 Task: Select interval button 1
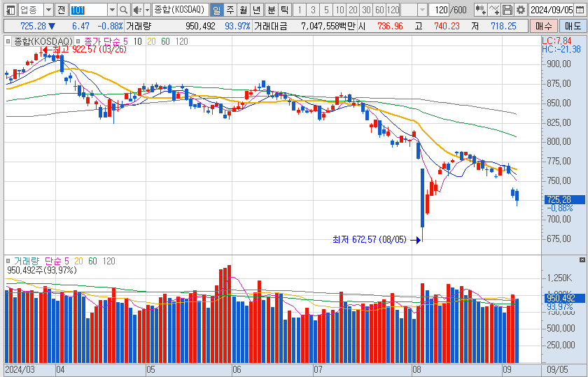click(300, 10)
